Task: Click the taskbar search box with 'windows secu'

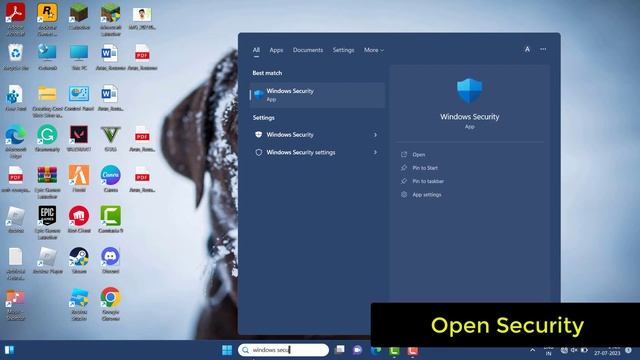Action: 283,350
